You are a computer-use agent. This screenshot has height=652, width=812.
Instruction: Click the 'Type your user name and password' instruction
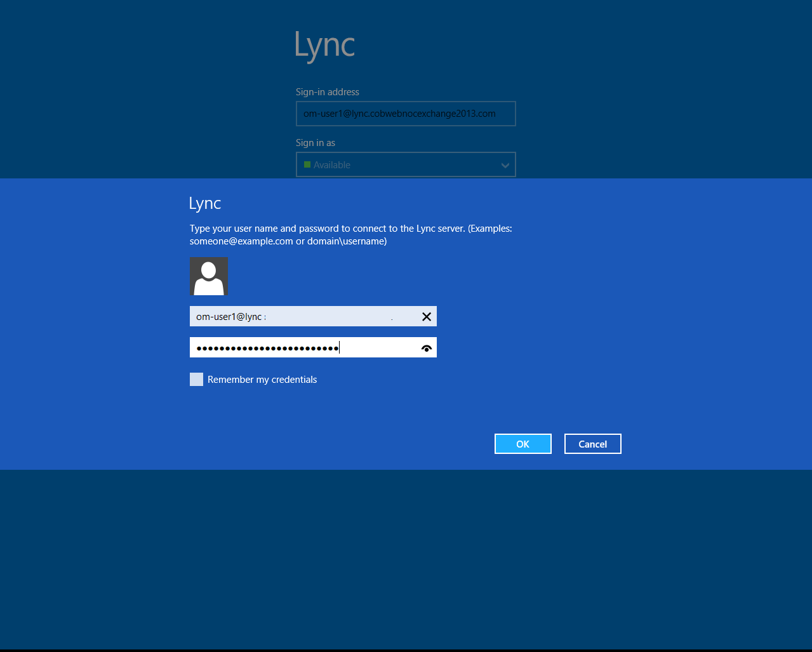(351, 235)
